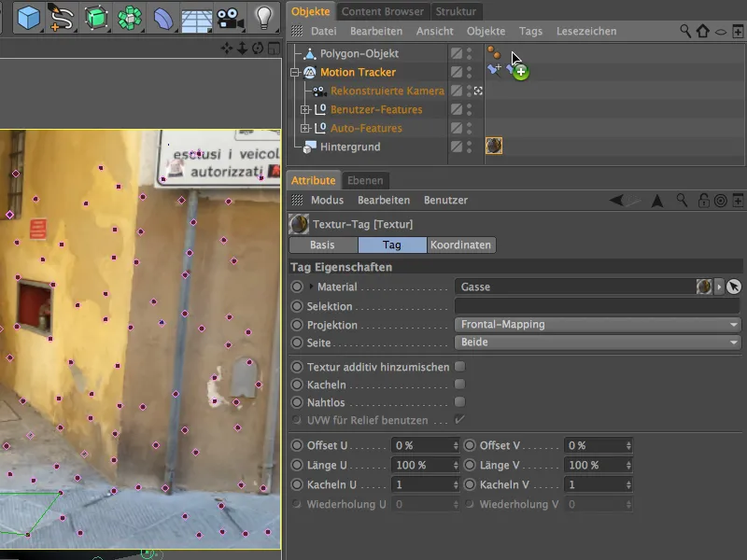Click the material picker arrow icon
Viewport: 747px width, 560px height.
pos(734,287)
